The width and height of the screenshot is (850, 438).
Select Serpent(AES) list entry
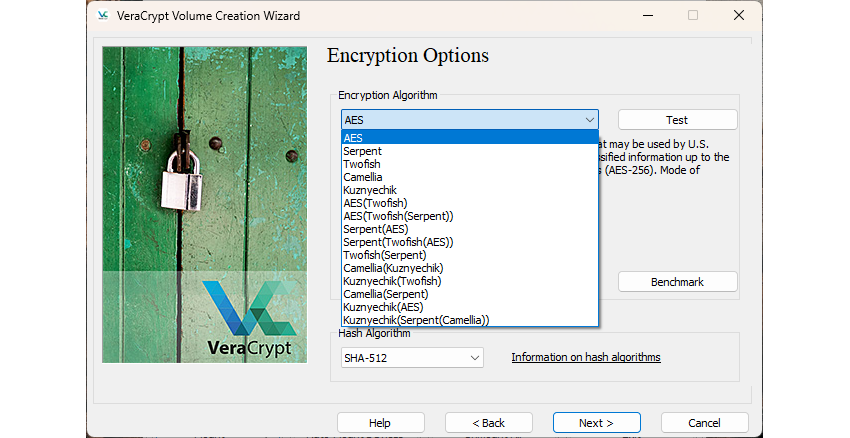pos(469,229)
